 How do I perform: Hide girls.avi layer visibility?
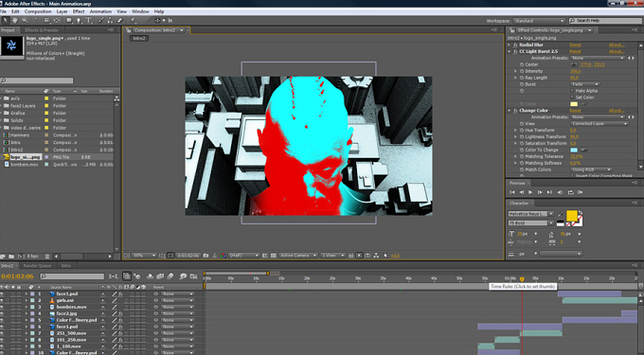click(3, 300)
